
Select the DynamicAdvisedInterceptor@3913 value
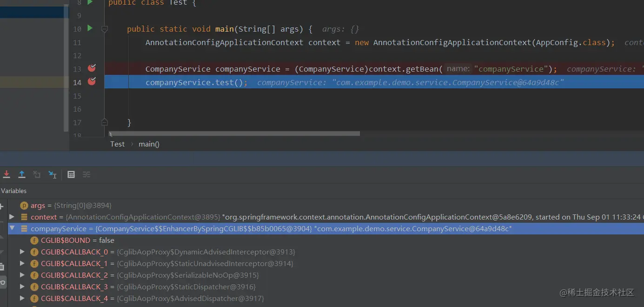coord(206,252)
